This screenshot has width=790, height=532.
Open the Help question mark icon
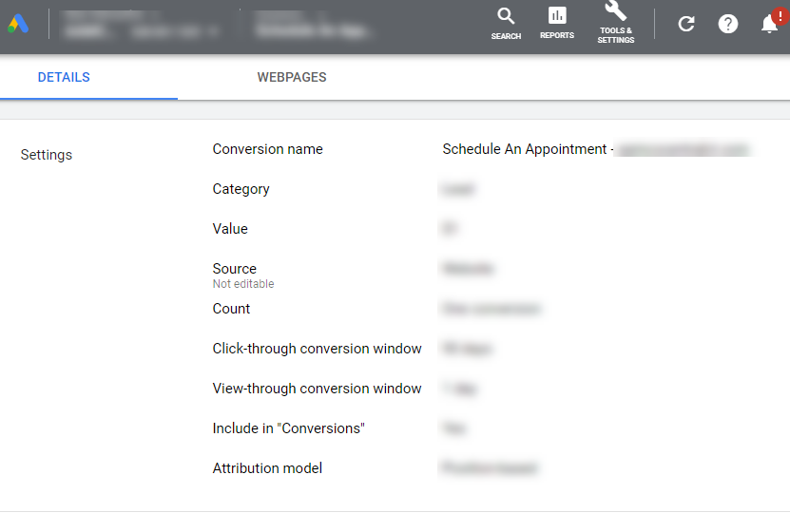coord(728,25)
